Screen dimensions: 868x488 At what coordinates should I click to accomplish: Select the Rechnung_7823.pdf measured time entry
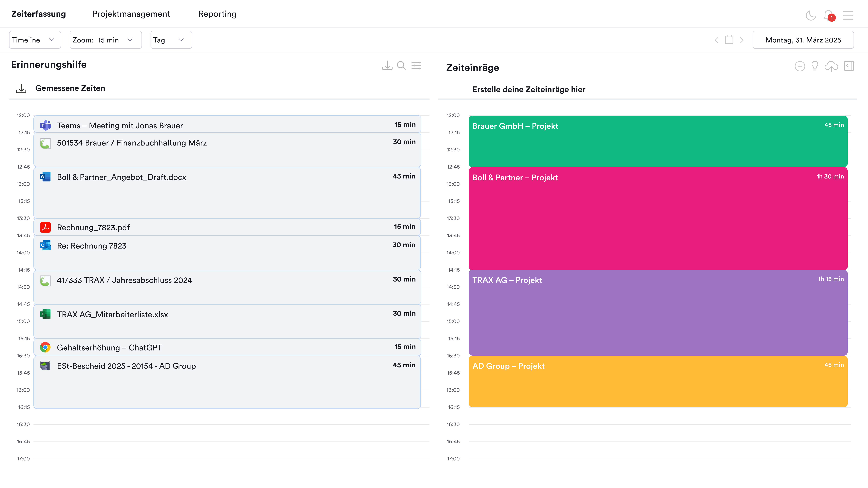click(x=227, y=227)
